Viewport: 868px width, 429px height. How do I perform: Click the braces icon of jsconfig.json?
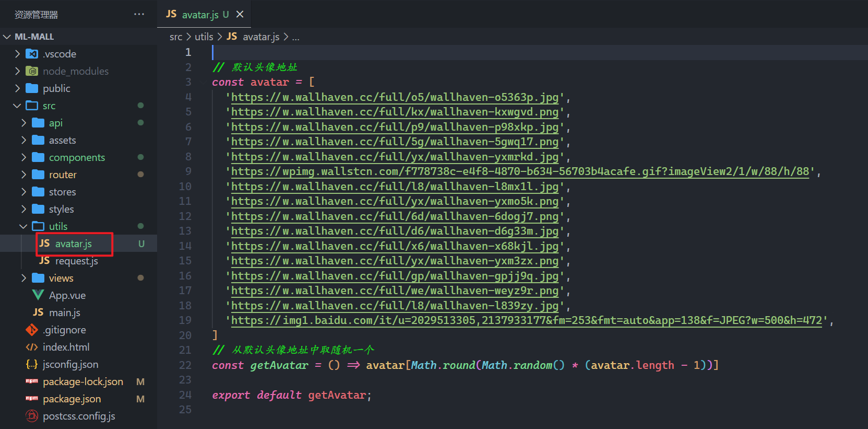coord(32,364)
